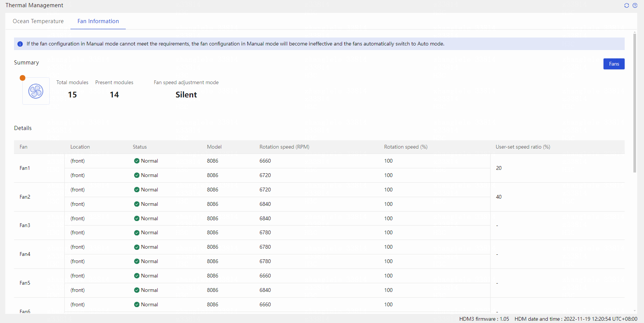Click the Fan speed adjustment mode label
The height and width of the screenshot is (323, 644).
coord(186,82)
